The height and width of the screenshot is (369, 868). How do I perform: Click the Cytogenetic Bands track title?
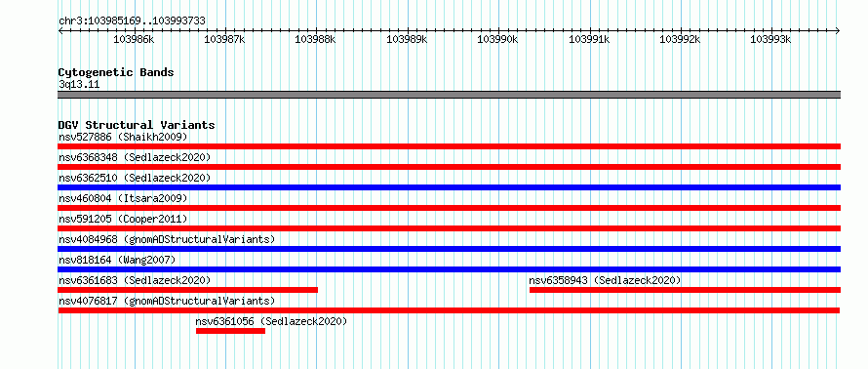[x=116, y=72]
